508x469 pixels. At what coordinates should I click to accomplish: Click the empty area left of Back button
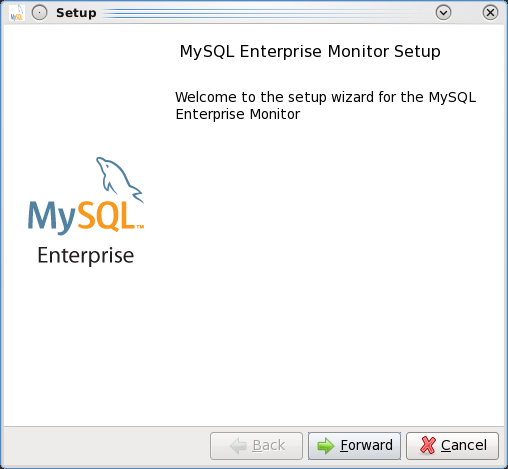click(107, 446)
